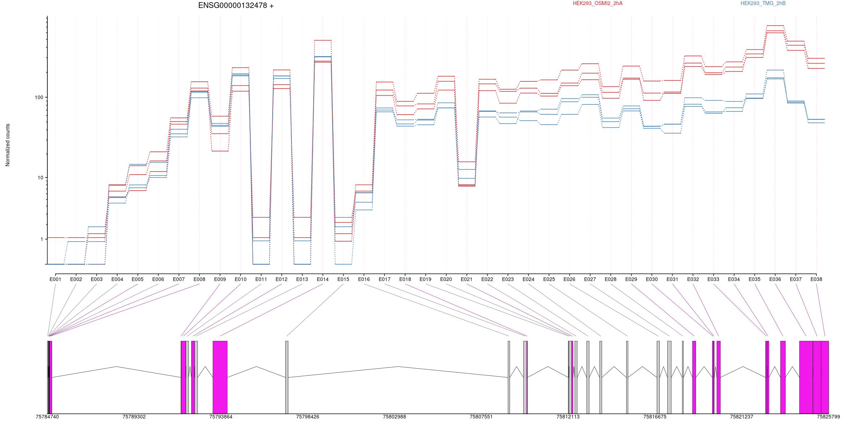This screenshot has width=868, height=434.
Task: Select exon label E018
Action: [x=405, y=280]
